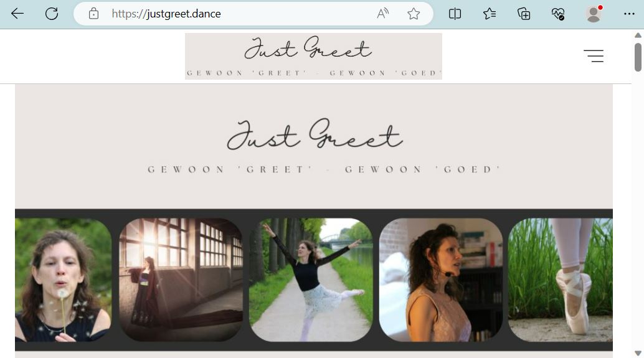
Task: Click the vertical scrollbar down arrow
Action: 638,352
